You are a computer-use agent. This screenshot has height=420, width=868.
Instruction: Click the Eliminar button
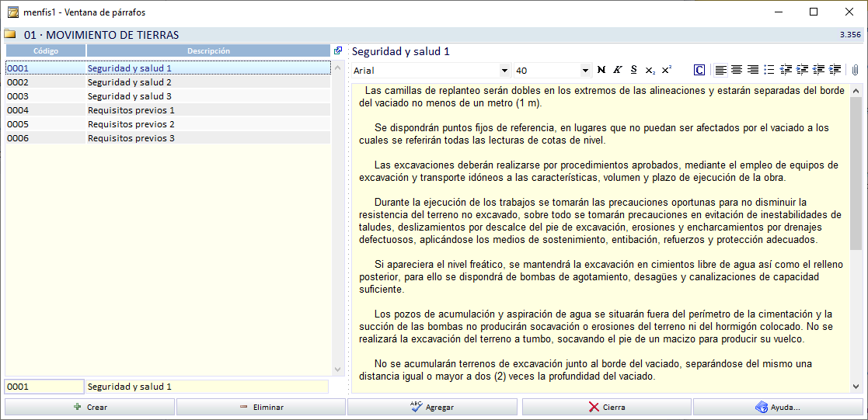click(261, 407)
